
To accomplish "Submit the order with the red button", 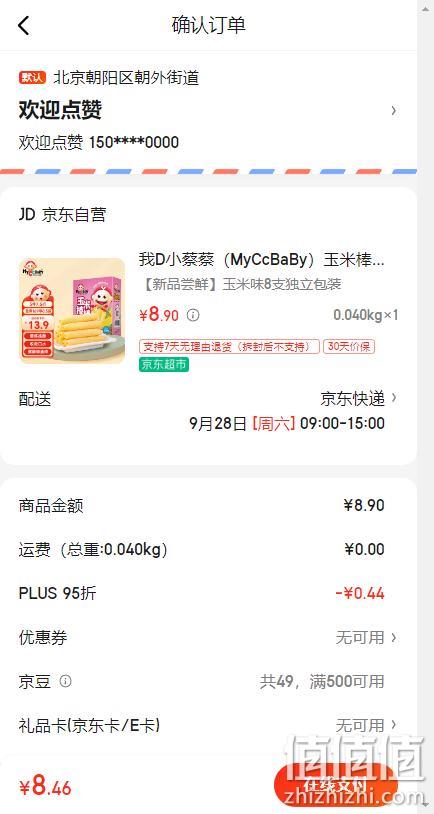I will point(336,785).
